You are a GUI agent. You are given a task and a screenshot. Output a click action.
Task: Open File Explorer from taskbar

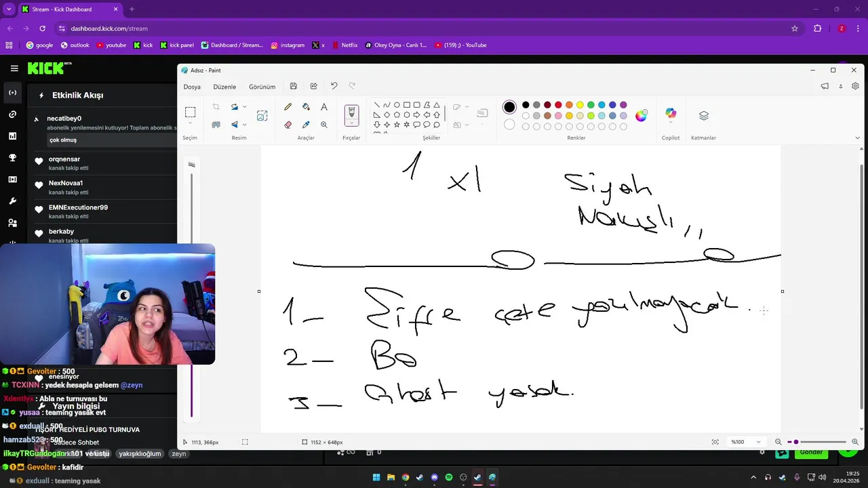(391, 477)
